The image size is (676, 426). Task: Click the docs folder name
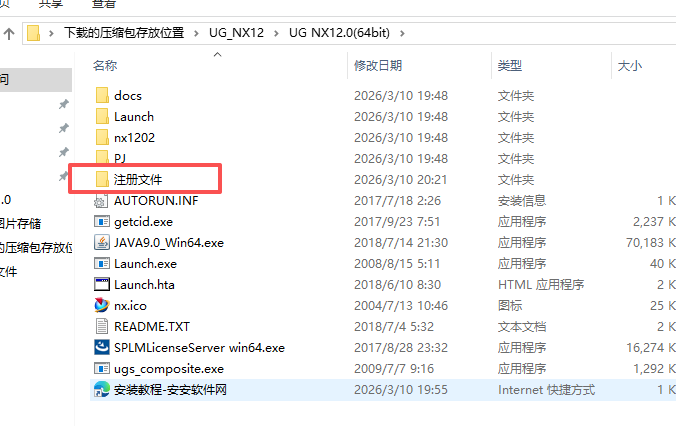pyautogui.click(x=128, y=95)
